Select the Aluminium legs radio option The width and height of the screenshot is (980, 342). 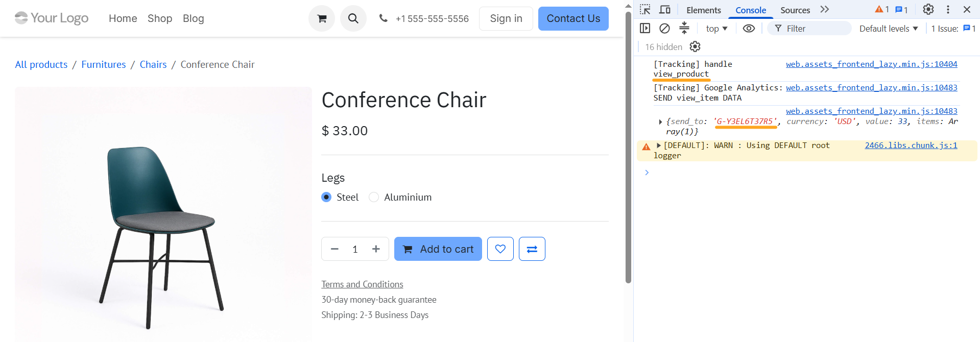[x=374, y=197]
